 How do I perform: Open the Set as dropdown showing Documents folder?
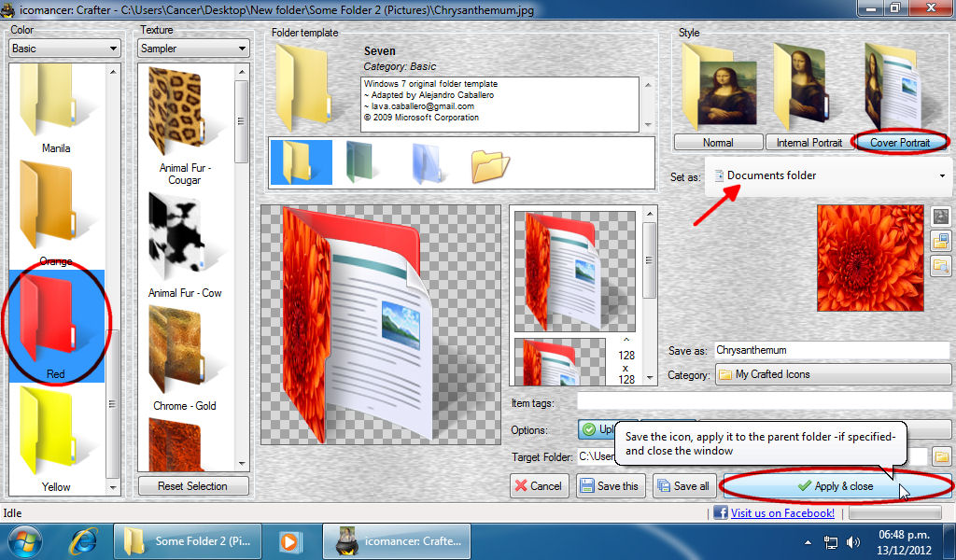828,175
